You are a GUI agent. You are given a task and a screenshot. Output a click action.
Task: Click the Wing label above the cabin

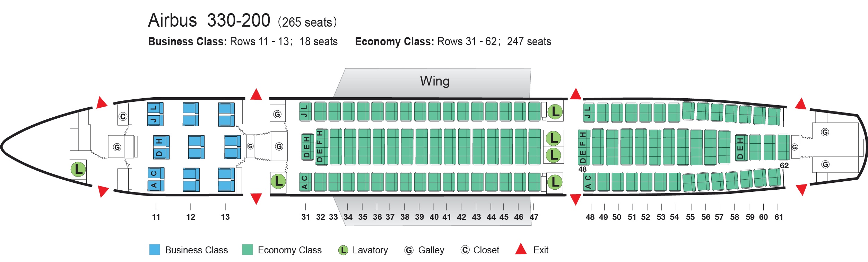point(435,81)
